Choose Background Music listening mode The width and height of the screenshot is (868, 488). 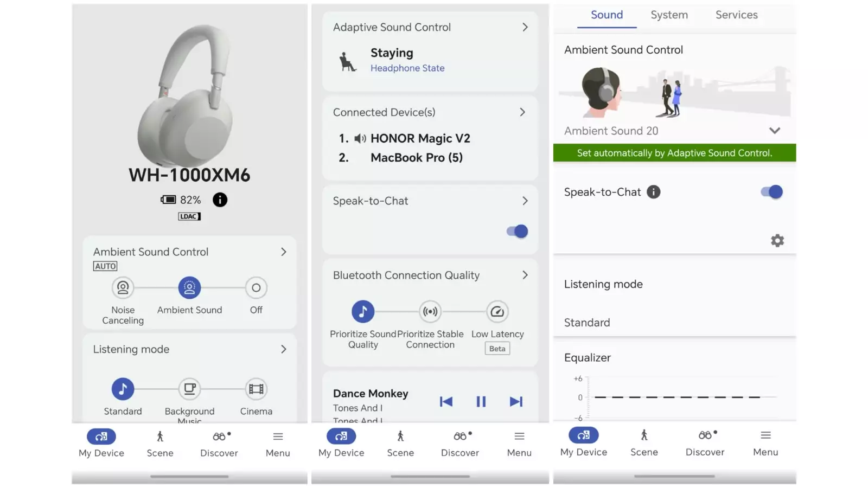coord(189,389)
